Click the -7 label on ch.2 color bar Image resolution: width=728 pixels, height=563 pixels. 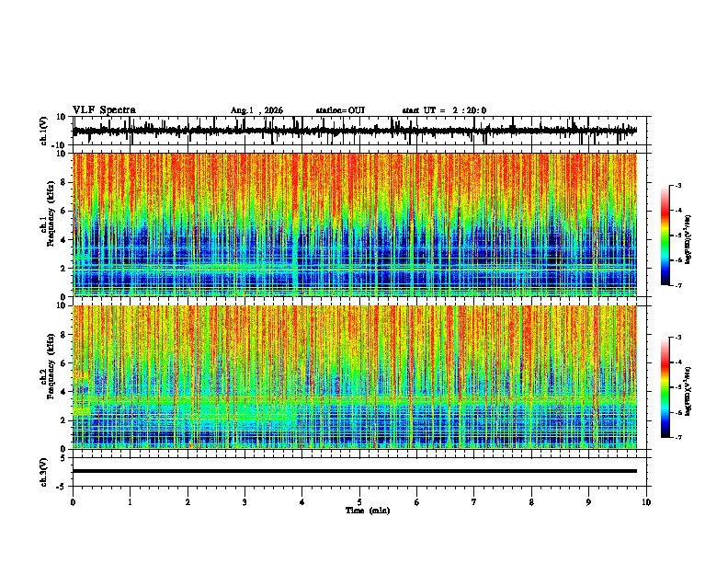677,438
